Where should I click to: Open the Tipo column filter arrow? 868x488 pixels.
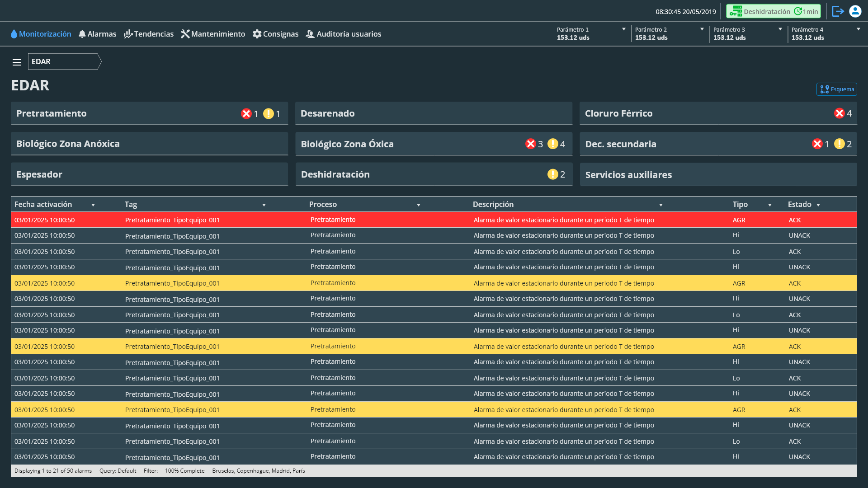769,205
